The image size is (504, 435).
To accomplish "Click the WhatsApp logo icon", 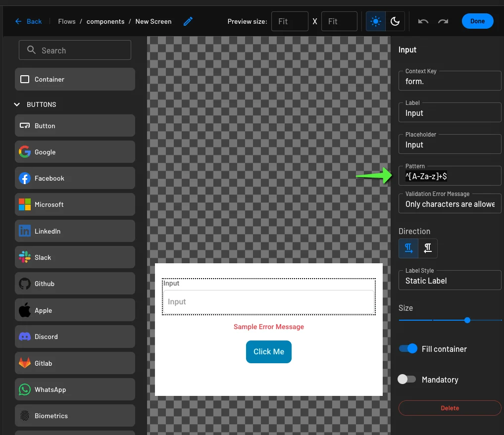I will [x=25, y=389].
